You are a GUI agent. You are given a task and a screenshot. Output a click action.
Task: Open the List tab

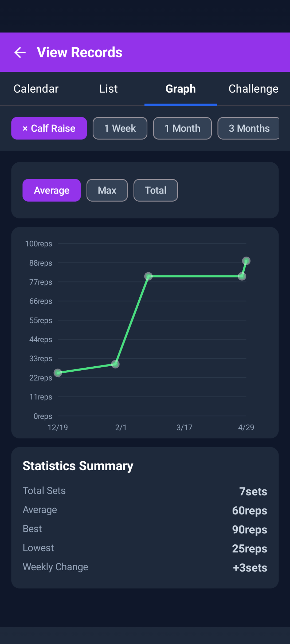click(x=108, y=89)
